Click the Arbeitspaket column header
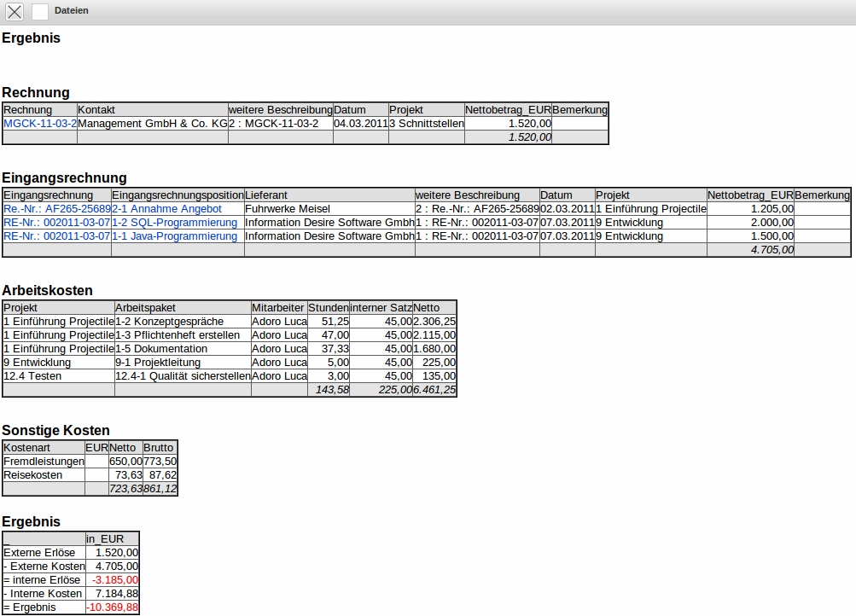856x616 pixels. click(146, 308)
